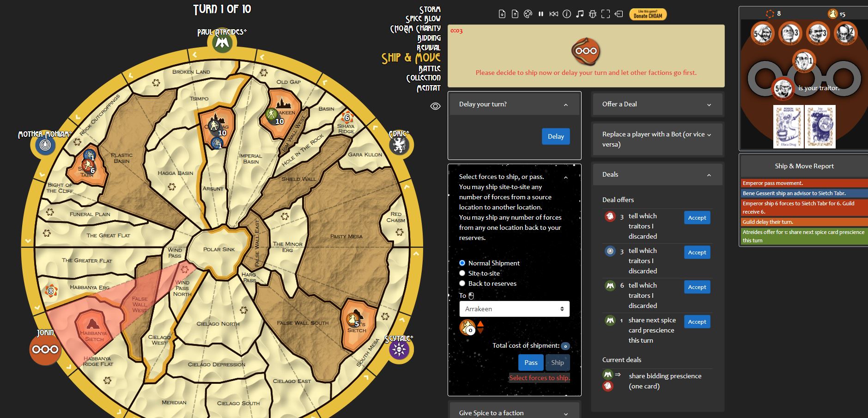Click the 10-force token in Carthag

coord(215,125)
